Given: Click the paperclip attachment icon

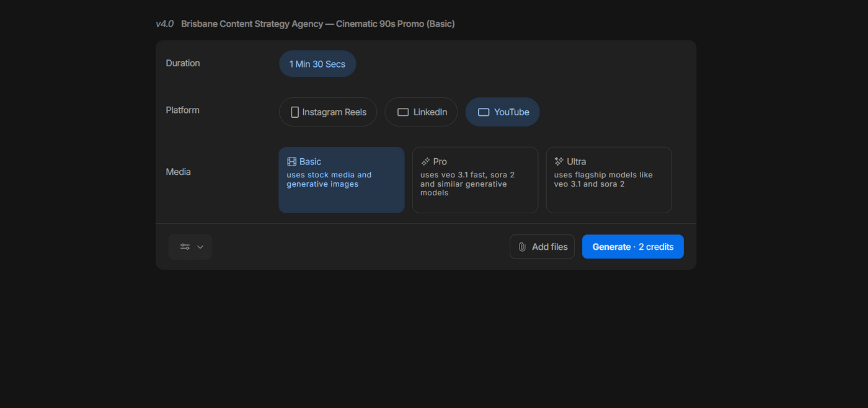Looking at the screenshot, I should click(x=522, y=247).
